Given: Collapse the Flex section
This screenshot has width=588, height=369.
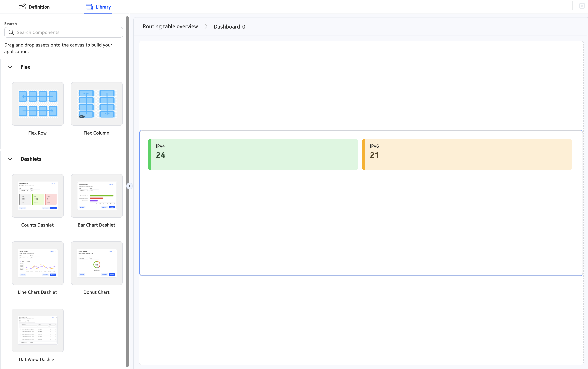Looking at the screenshot, I should pyautogui.click(x=10, y=67).
